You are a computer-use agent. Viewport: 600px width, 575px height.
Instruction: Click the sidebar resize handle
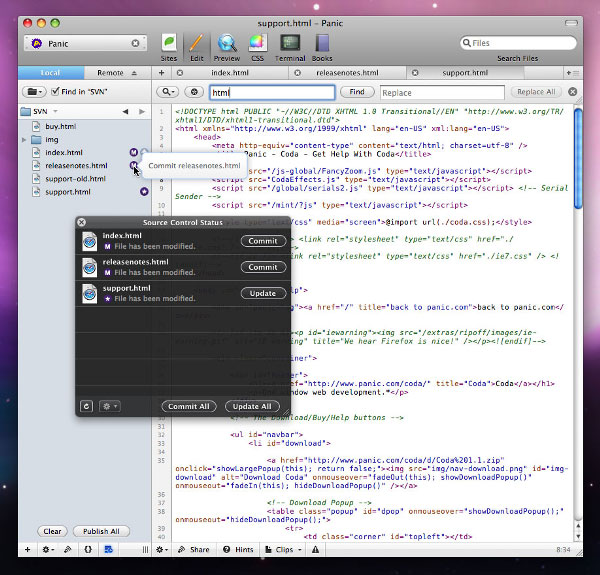[145, 550]
